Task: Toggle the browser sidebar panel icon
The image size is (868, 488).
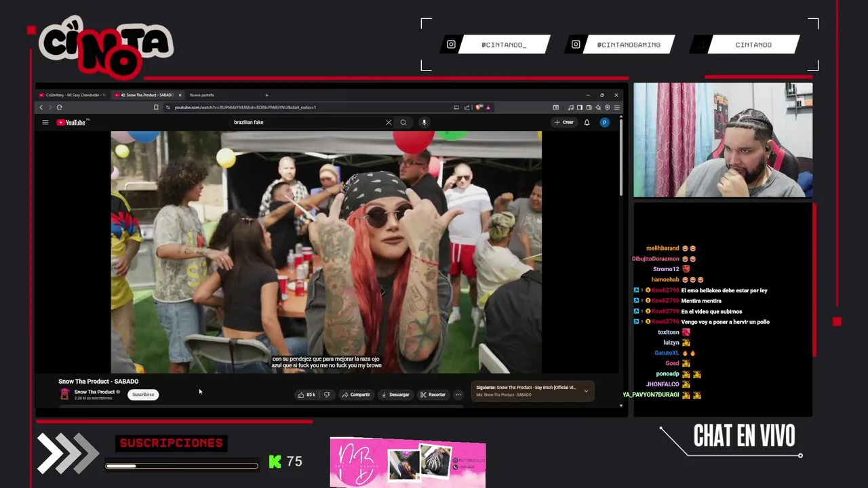Action: pos(579,107)
